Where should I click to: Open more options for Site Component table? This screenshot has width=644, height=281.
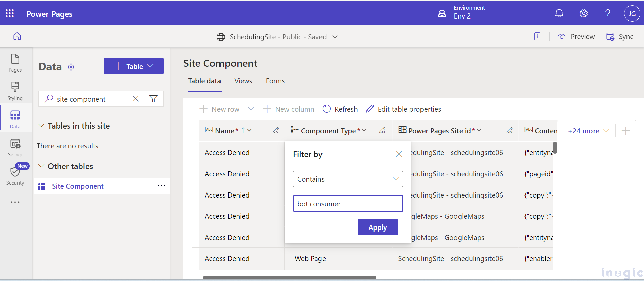coord(161,186)
